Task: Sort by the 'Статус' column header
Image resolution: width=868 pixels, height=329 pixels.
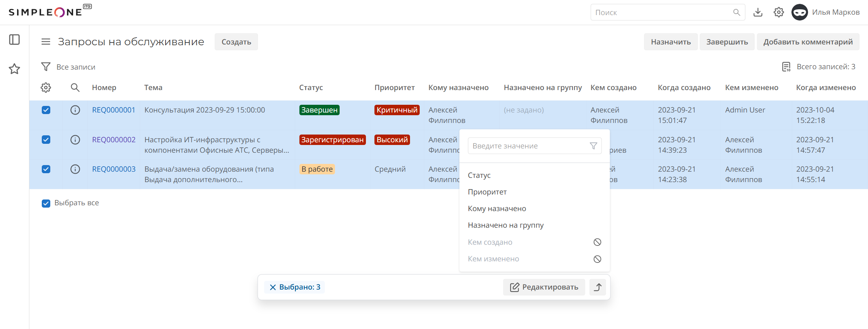Action: coord(311,88)
